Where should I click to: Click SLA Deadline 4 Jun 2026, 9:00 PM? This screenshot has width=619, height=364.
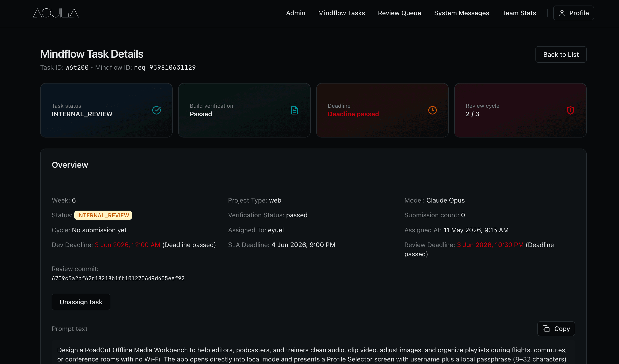point(303,245)
